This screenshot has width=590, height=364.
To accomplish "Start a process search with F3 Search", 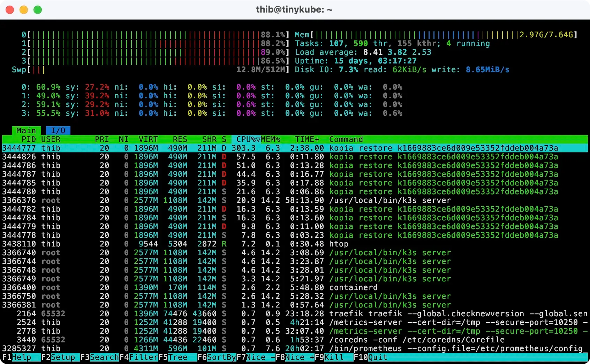I will (x=99, y=357).
